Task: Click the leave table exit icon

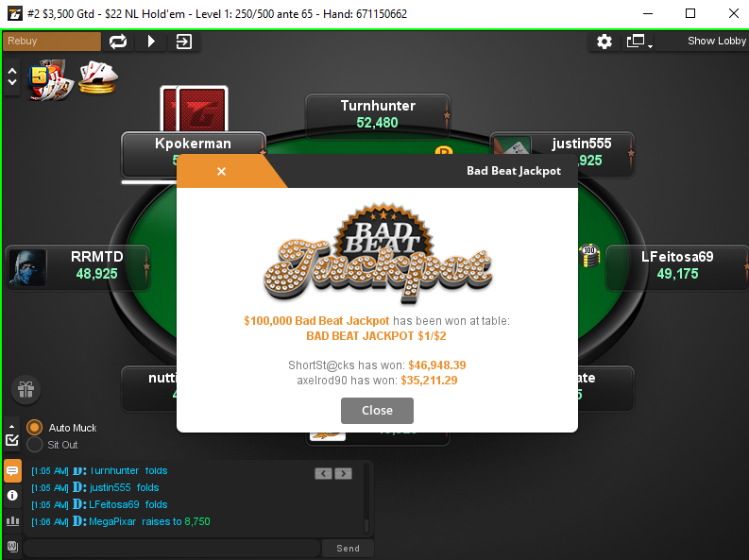Action: (x=184, y=42)
